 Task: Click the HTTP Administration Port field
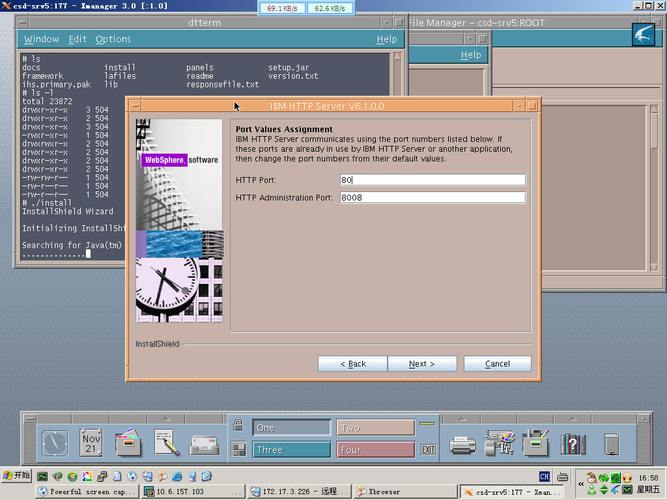pos(432,198)
